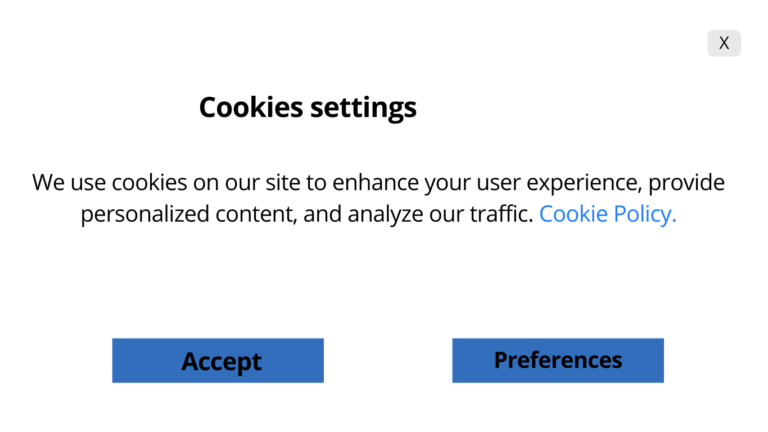The height and width of the screenshot is (432, 768).
Task: Accept all cookies on the site
Action: point(218,360)
